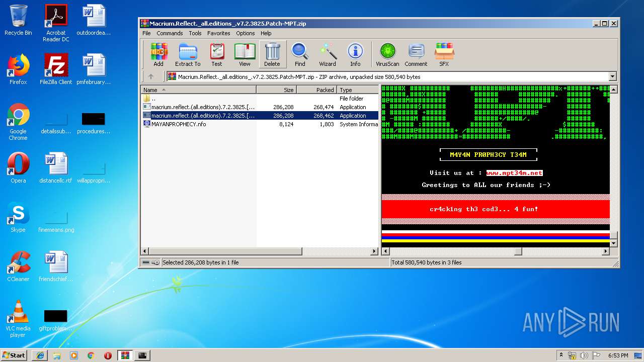Screen dimensions: 644x362
Task: Select friendschief document on desktop
Action: (56, 266)
